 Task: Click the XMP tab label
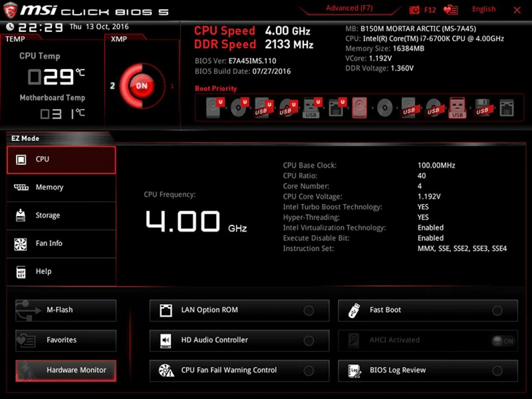coord(119,39)
